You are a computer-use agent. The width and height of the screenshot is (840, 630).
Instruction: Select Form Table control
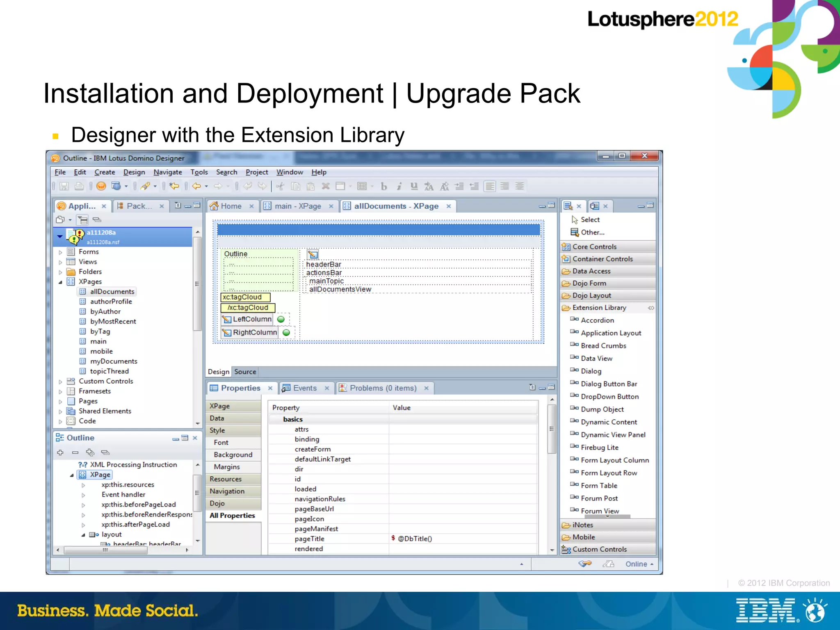(x=594, y=485)
